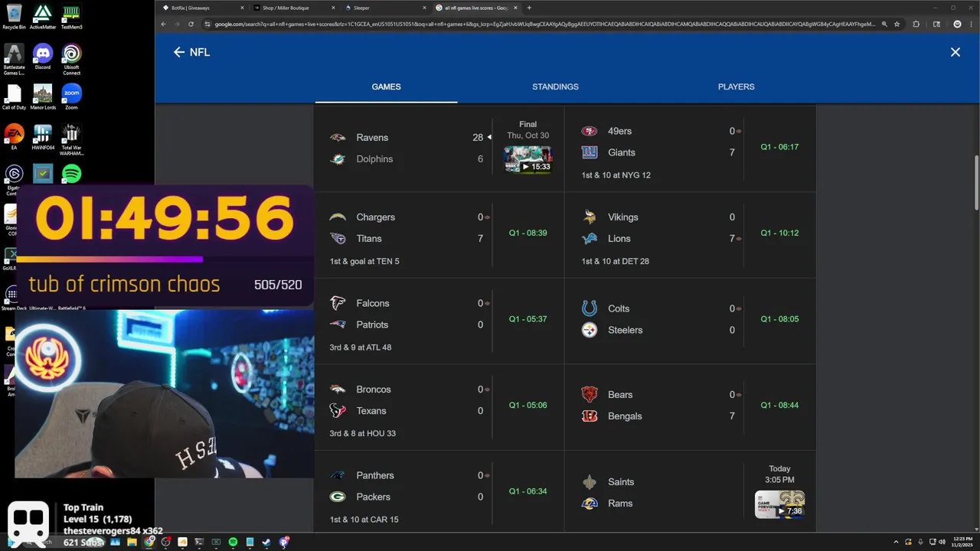The height and width of the screenshot is (551, 980).
Task: Open the Vikings vs Lions game card
Action: [690, 235]
